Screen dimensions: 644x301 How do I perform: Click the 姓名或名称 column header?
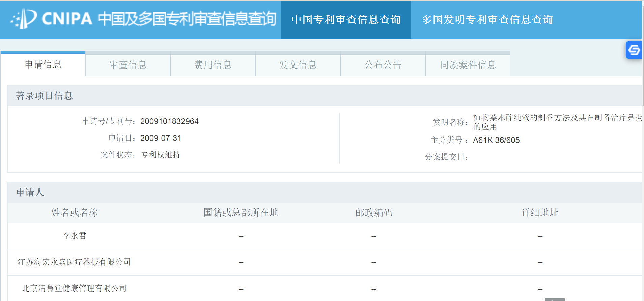[x=74, y=212]
